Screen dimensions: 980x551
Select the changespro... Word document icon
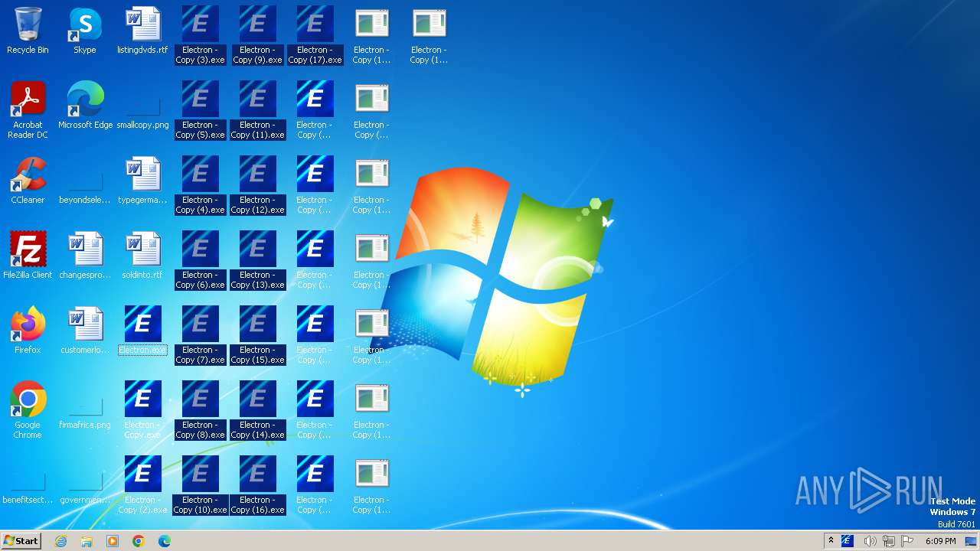pyautogui.click(x=85, y=256)
